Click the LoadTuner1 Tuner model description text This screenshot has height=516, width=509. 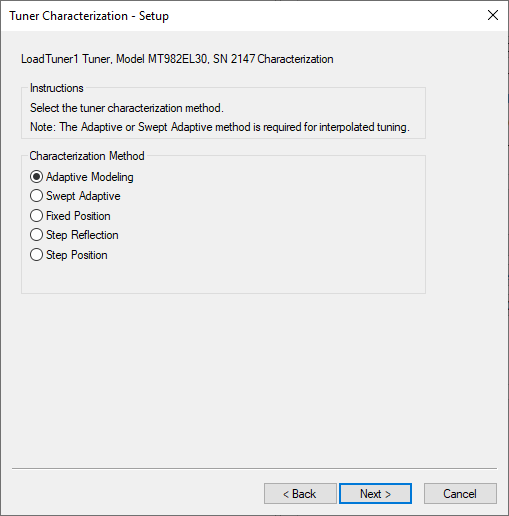[177, 59]
